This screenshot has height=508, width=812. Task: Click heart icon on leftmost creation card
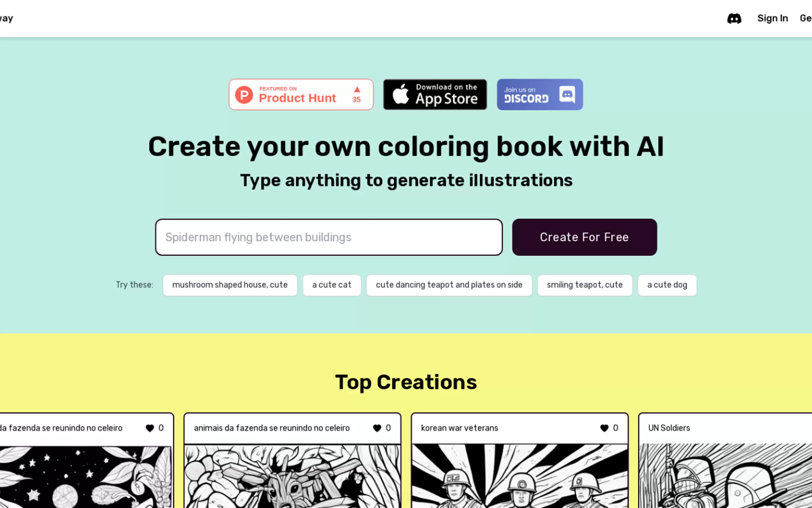click(x=150, y=428)
